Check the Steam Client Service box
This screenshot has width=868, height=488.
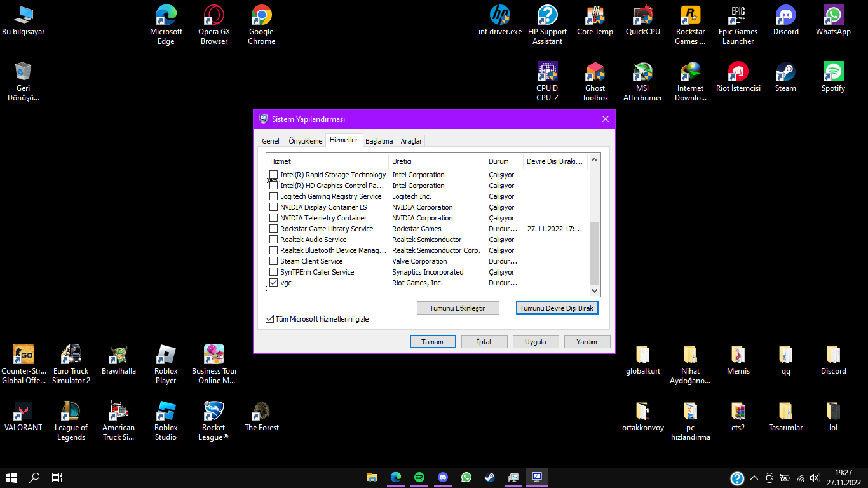(x=274, y=261)
